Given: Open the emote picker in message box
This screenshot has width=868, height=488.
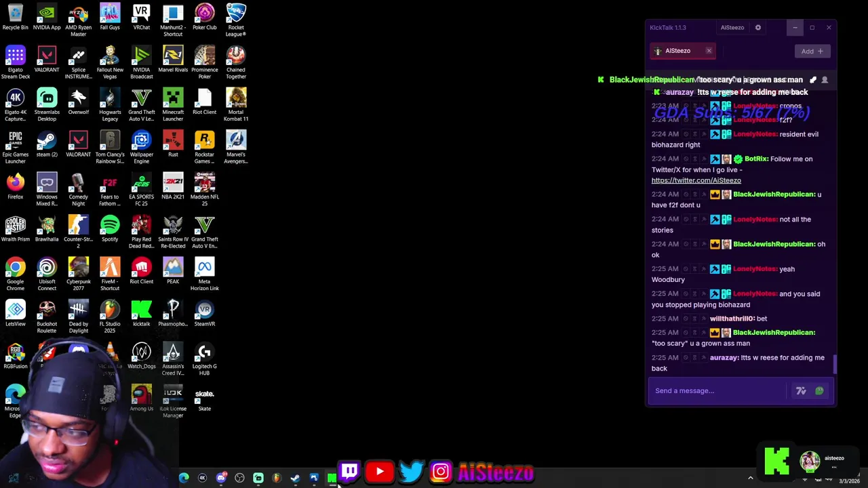Looking at the screenshot, I should tap(819, 391).
